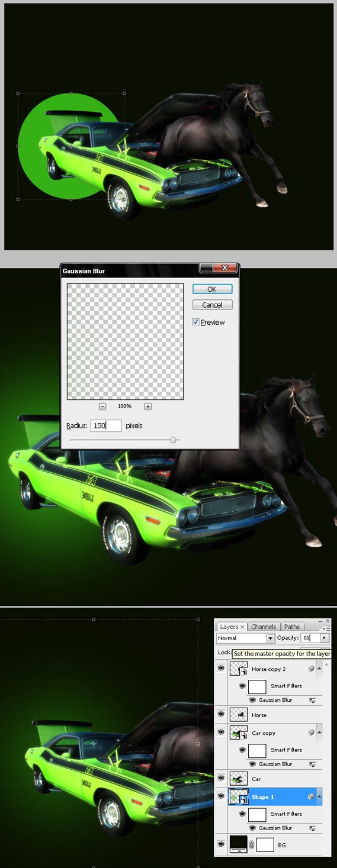Cancel the Gaussian Blur dialog
The image size is (337, 868).
pyautogui.click(x=212, y=305)
